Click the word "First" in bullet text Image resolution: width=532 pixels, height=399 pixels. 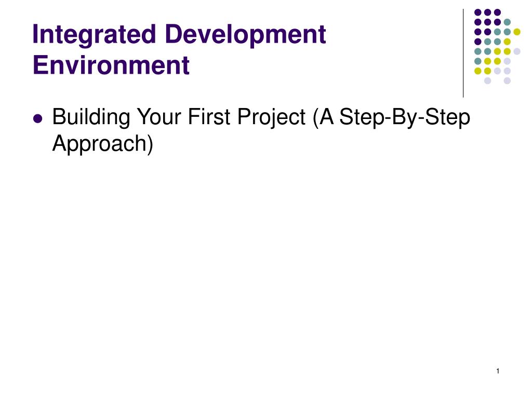[209, 116]
